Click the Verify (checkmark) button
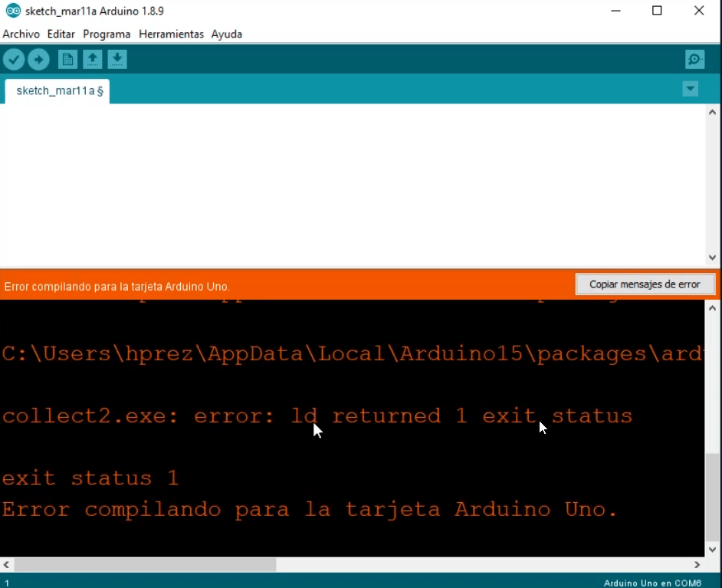 click(x=14, y=59)
